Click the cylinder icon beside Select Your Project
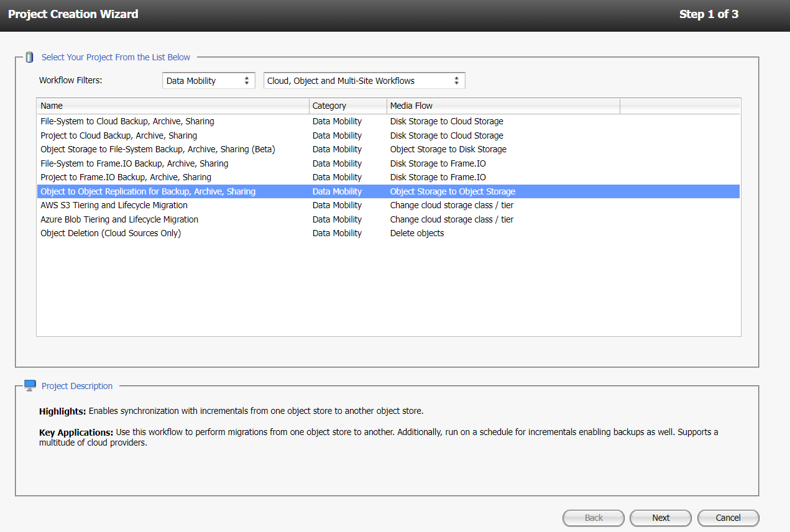790x532 pixels. coord(29,57)
